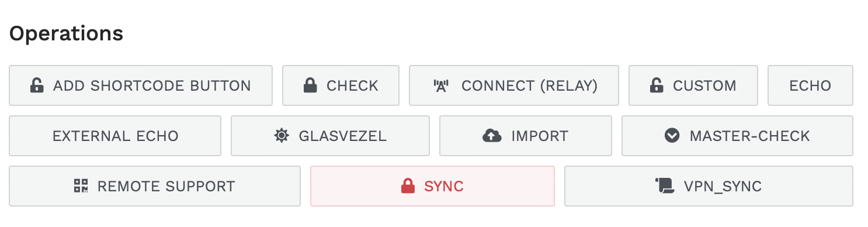
Task: Click the QR code icon beside Remote Support
Action: point(81,187)
